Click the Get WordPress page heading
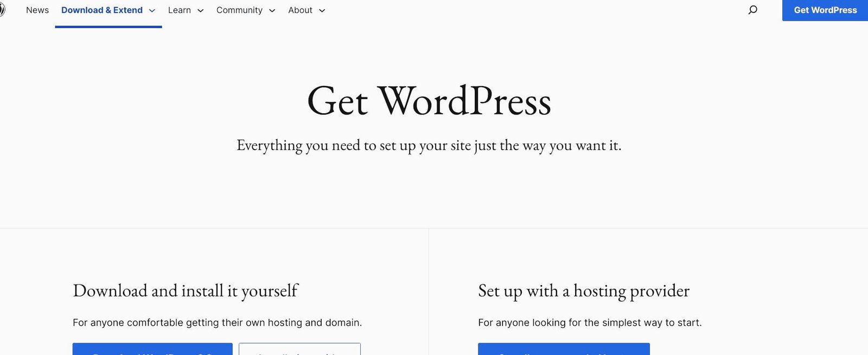868x355 pixels. [429, 101]
